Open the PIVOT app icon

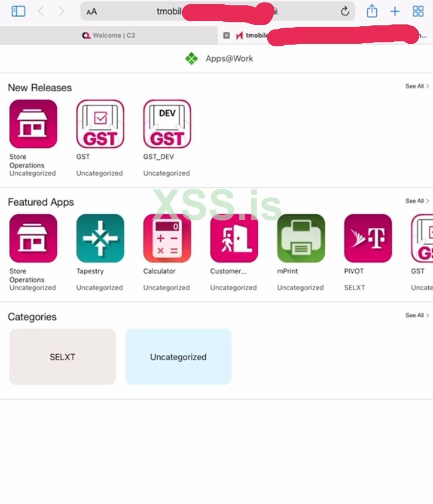click(x=368, y=238)
